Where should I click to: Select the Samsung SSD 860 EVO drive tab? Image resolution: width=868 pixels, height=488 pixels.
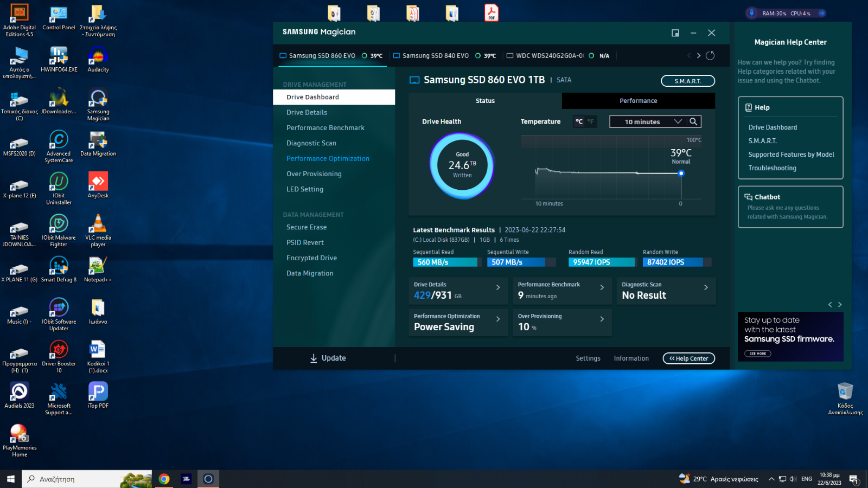(332, 56)
